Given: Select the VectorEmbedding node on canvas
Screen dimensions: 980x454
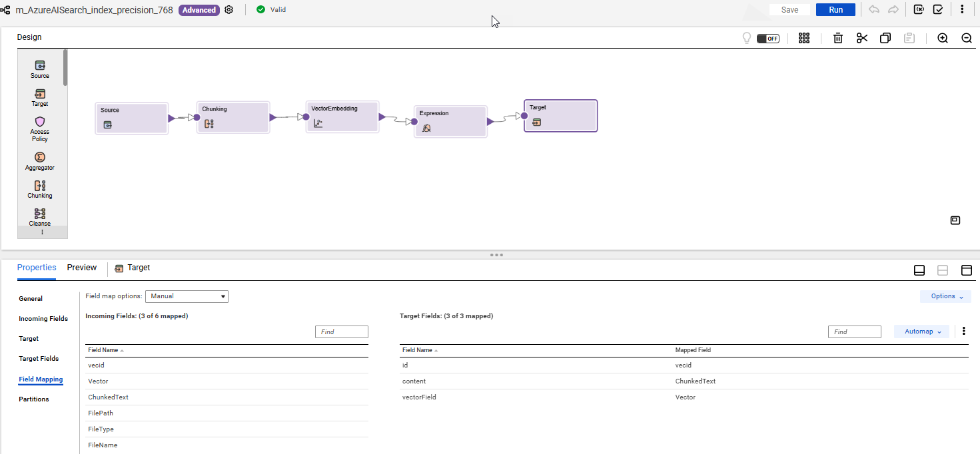Looking at the screenshot, I should point(342,117).
